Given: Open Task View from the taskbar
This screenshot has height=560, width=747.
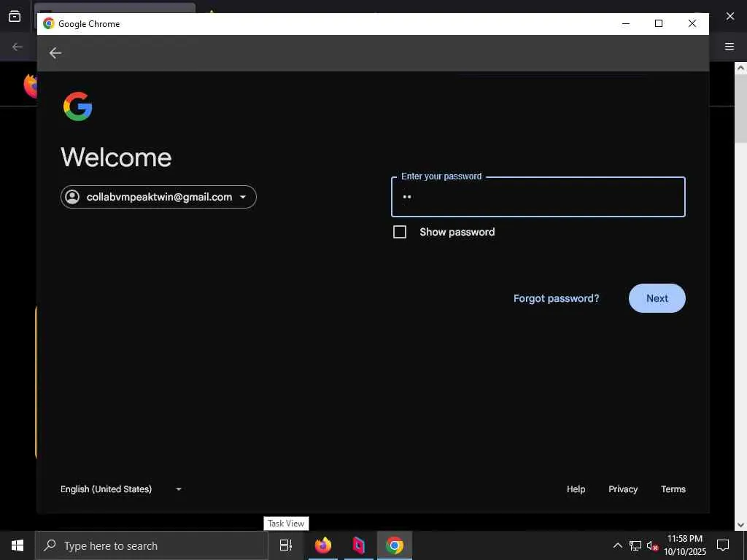Looking at the screenshot, I should (286, 545).
